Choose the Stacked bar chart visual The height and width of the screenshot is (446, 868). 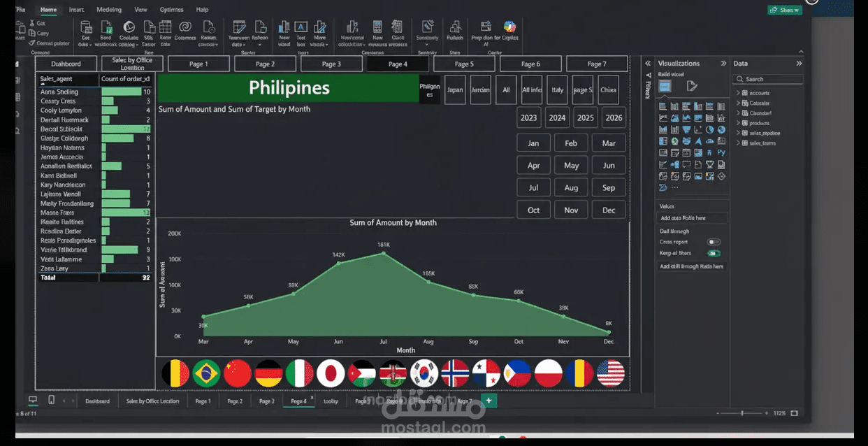point(663,106)
